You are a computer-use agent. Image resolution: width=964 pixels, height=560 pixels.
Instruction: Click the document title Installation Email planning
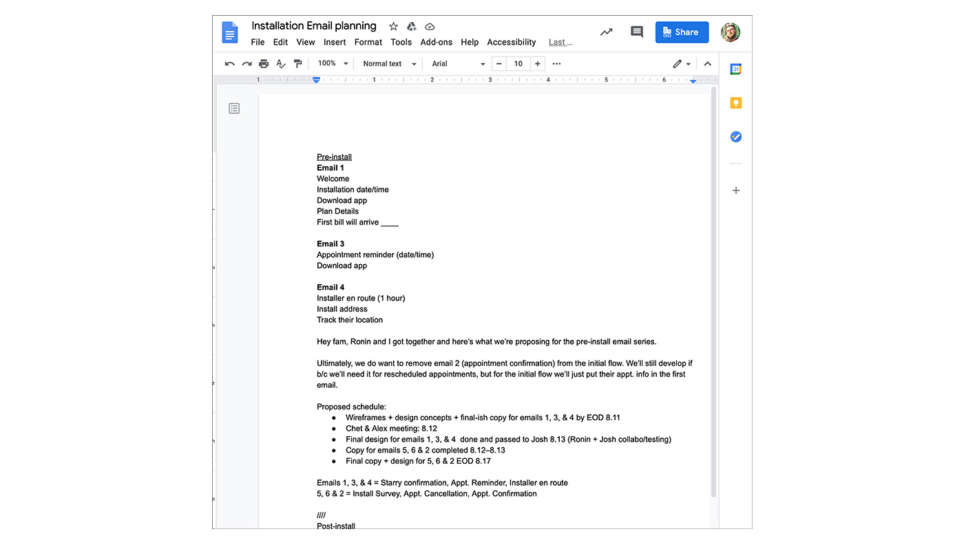(314, 25)
